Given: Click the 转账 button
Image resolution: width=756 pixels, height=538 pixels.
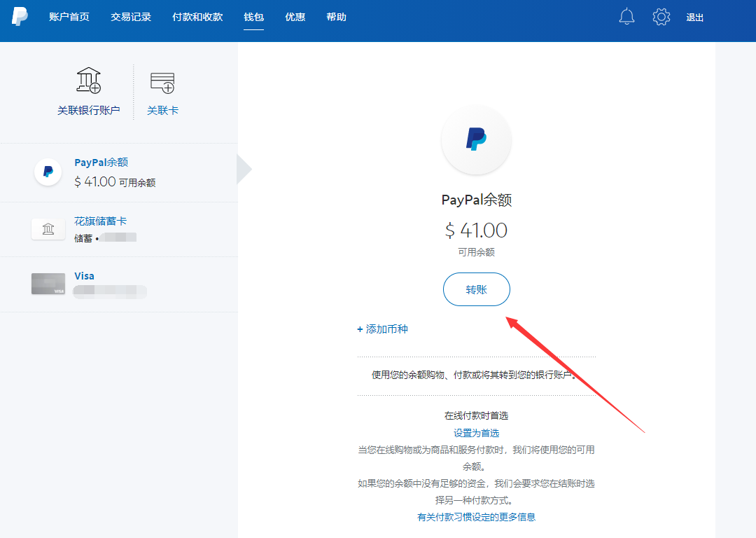Looking at the screenshot, I should coord(476,289).
